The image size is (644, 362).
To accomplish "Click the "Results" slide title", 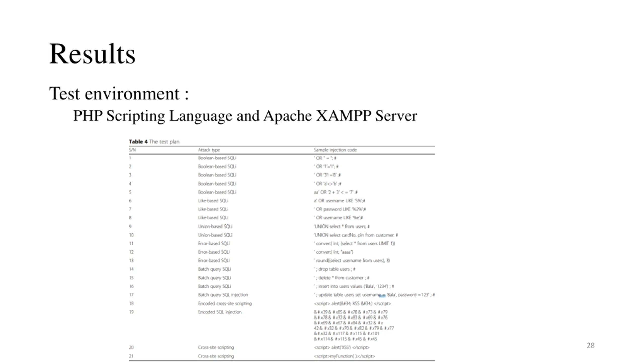I will click(92, 54).
